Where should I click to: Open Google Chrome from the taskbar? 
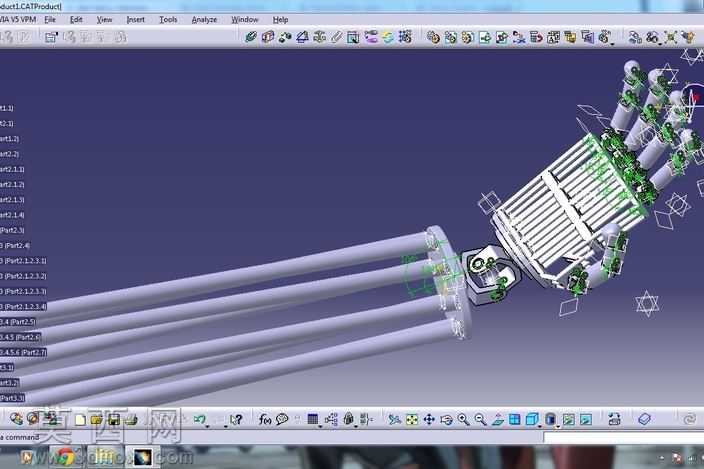coord(66,457)
